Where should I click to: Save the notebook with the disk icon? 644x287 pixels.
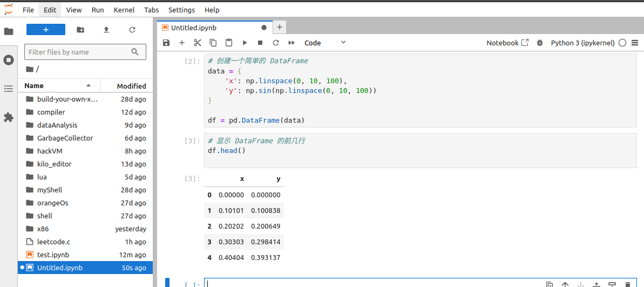pos(166,43)
